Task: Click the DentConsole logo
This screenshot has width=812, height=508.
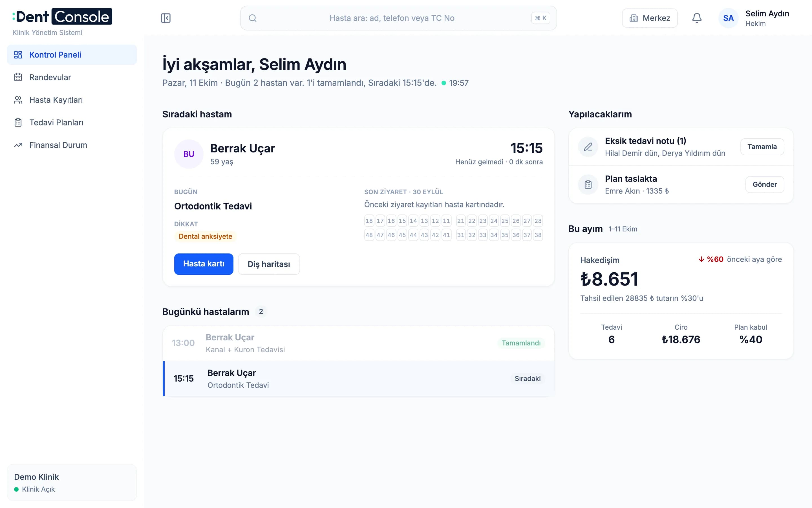Action: tap(62, 16)
